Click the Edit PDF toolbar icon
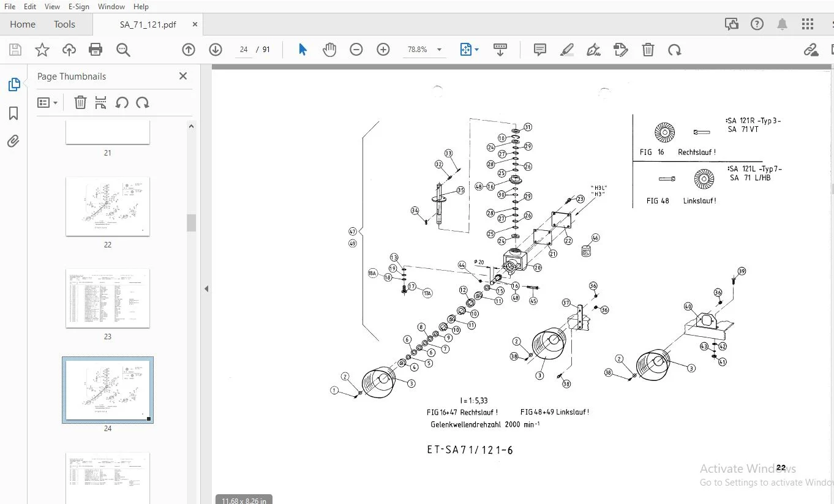The width and height of the screenshot is (834, 504). point(621,50)
